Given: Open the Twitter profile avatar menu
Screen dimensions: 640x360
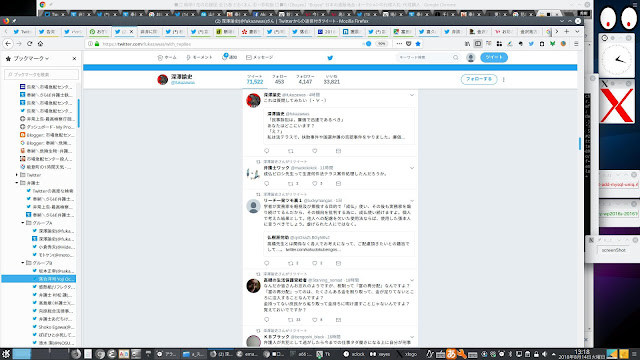Looking at the screenshot, I should (x=471, y=58).
